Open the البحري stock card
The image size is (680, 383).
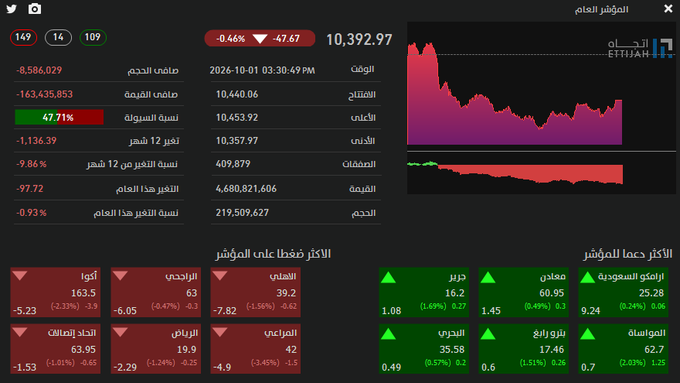(x=424, y=349)
